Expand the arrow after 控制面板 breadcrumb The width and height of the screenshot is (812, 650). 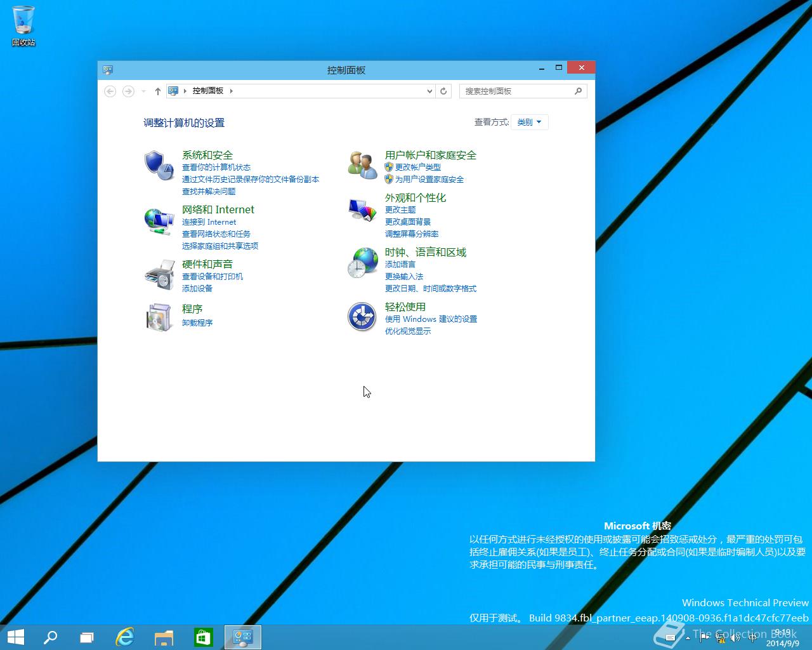[232, 91]
